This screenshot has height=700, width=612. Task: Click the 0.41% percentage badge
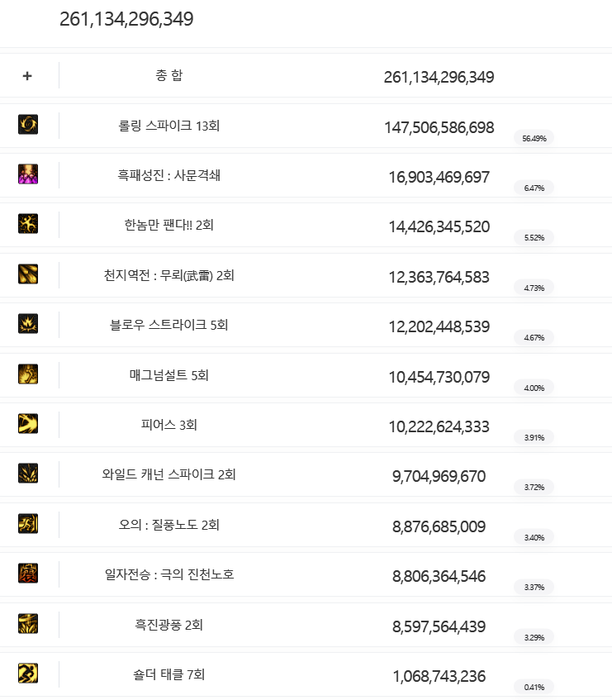click(534, 687)
